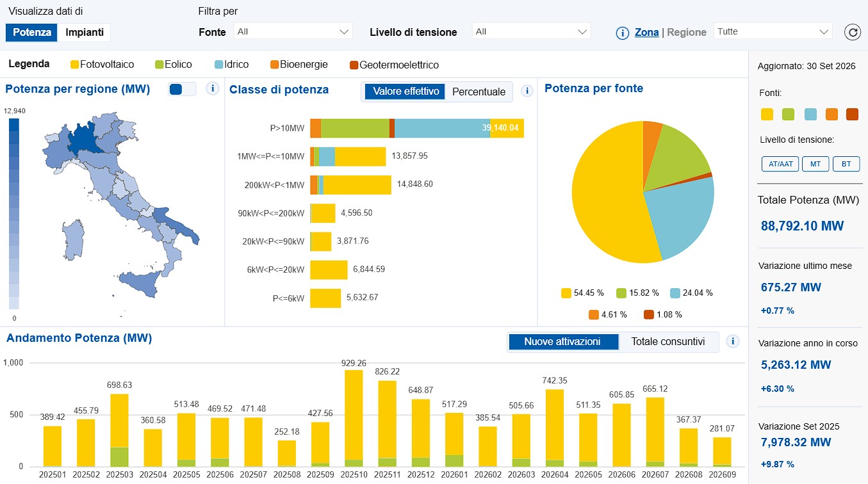868x484 pixels.
Task: Click the green Fonti swatch in sidebar
Action: (x=788, y=115)
